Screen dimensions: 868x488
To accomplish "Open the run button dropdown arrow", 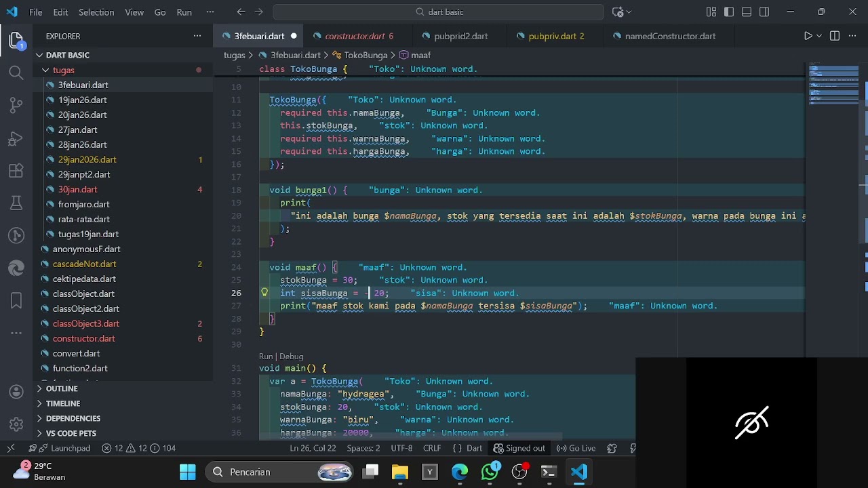I will pos(819,36).
